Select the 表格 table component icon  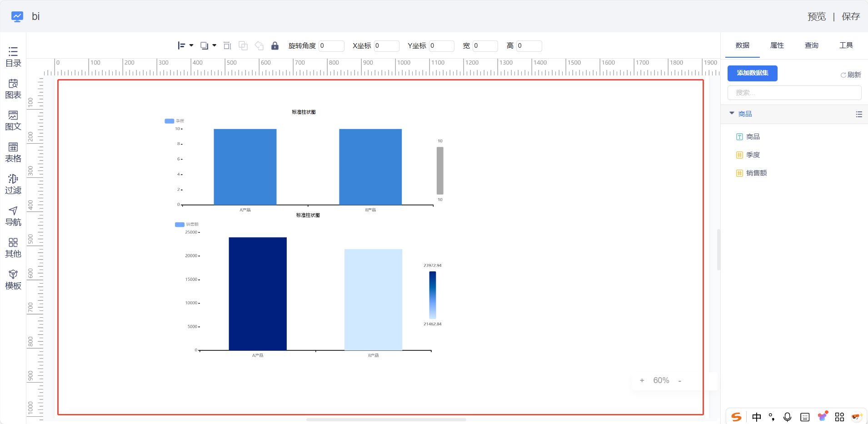pos(13,152)
